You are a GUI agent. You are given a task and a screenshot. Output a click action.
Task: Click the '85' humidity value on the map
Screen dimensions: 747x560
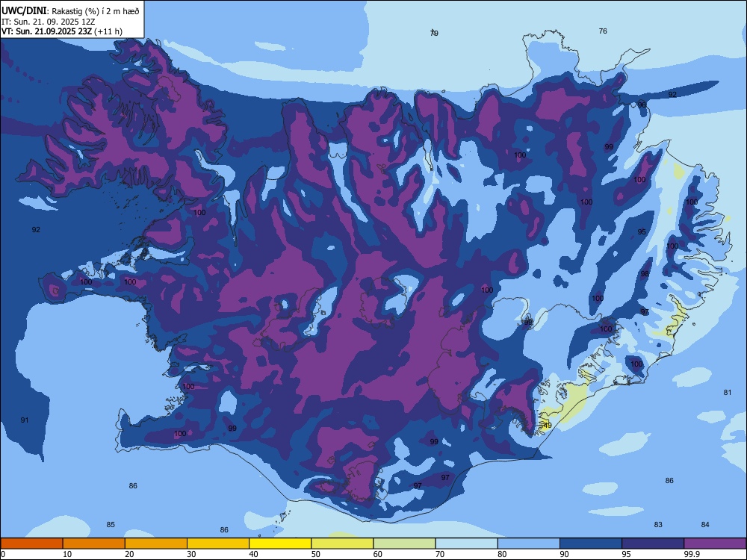click(x=111, y=524)
